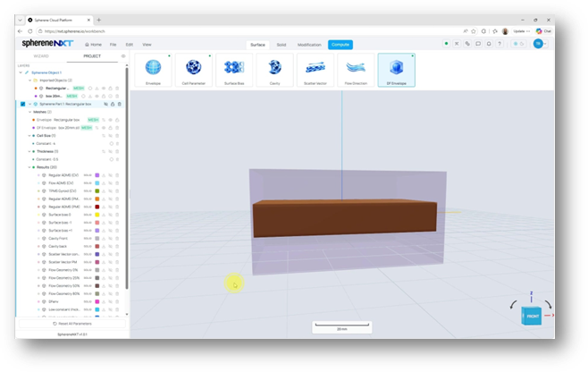The image size is (588, 372).
Task: Toggle hidden state of Spherene Part 1
Action: point(105,104)
